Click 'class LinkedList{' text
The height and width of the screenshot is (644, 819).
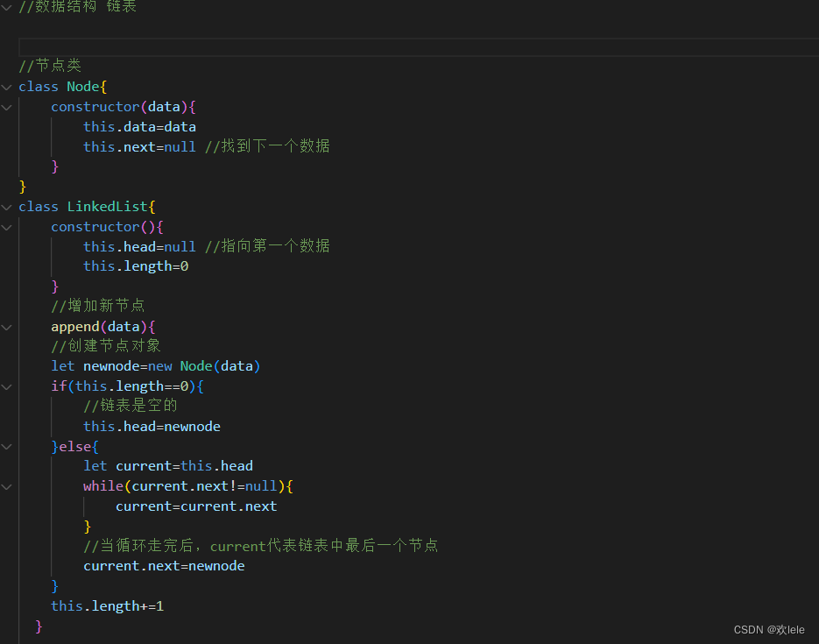click(88, 207)
